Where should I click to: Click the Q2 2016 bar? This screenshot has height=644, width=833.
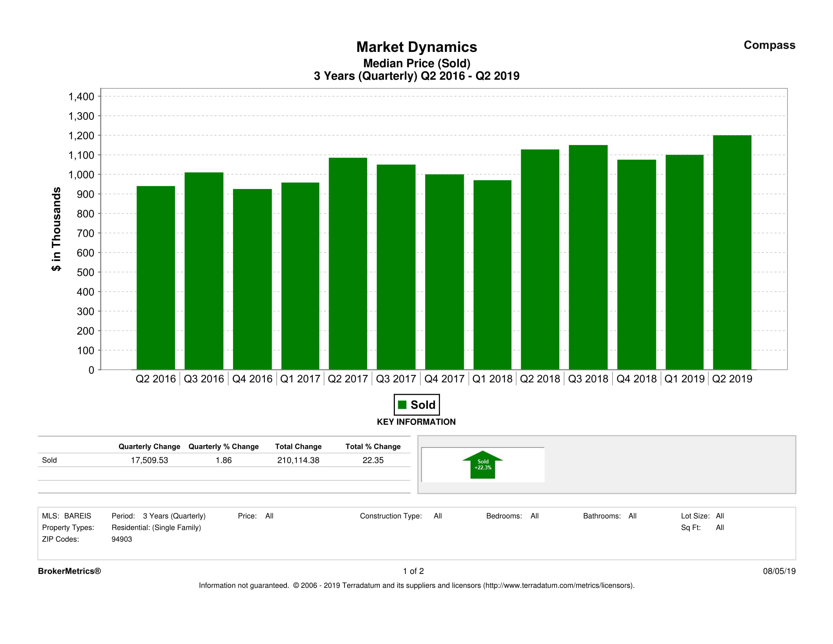pyautogui.click(x=156, y=278)
